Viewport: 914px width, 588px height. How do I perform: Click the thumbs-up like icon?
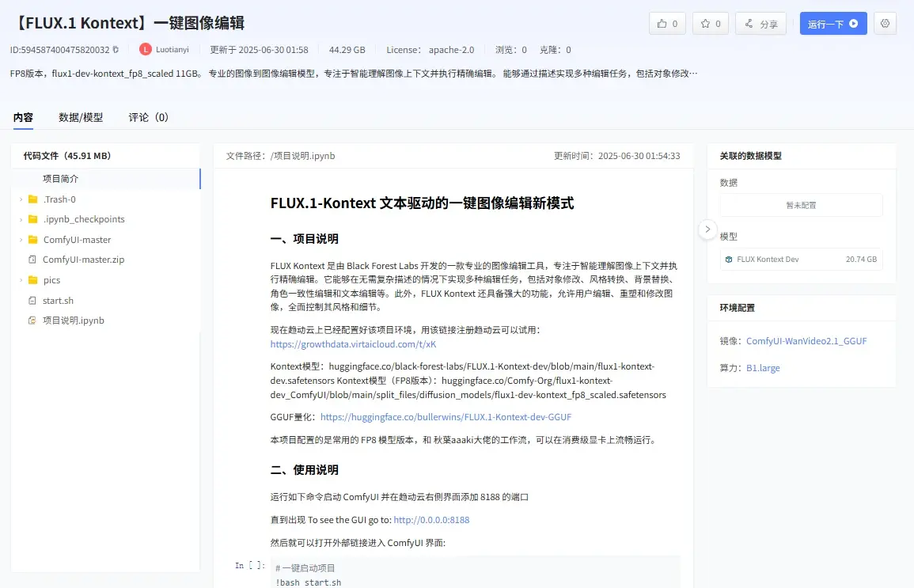coord(662,24)
